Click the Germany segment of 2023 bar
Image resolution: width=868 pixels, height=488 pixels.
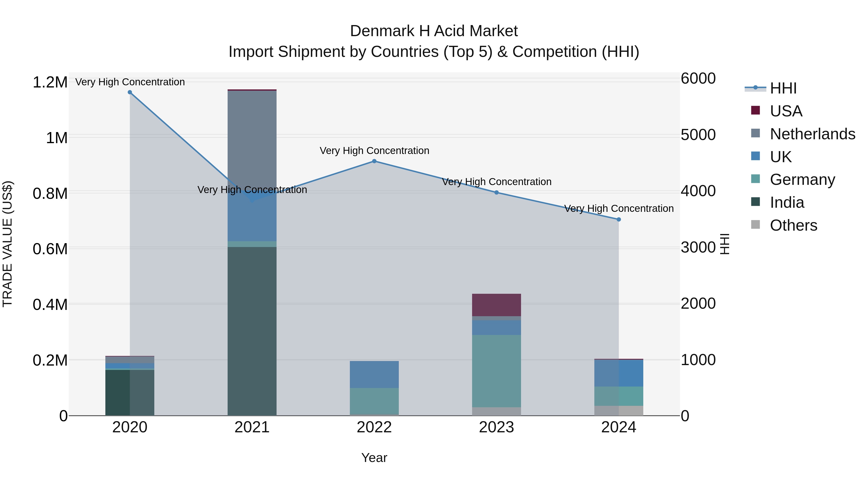tap(496, 371)
